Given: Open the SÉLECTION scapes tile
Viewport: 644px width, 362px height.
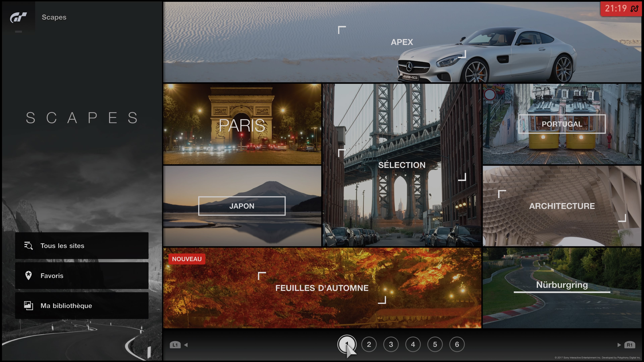Looking at the screenshot, I should coord(402,165).
